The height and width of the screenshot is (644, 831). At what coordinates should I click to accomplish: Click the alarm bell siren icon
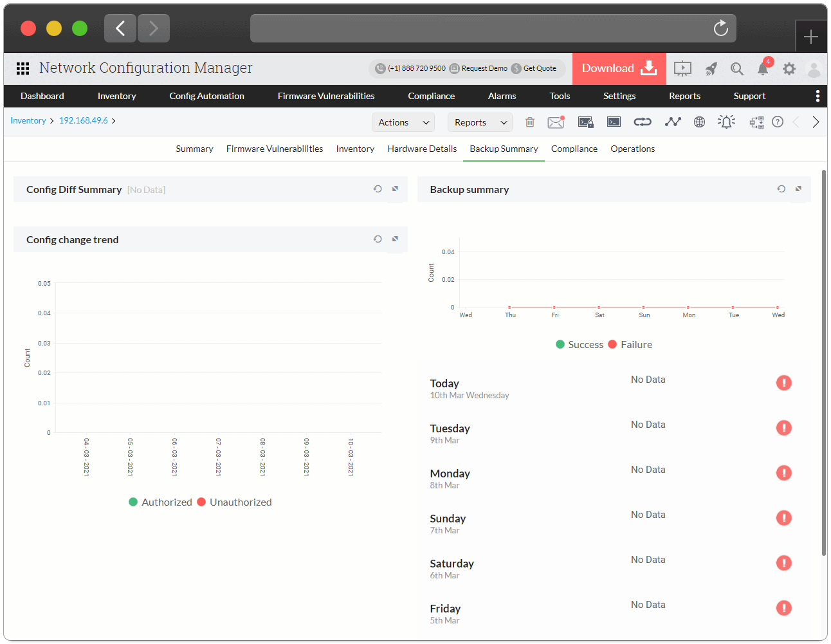click(726, 122)
